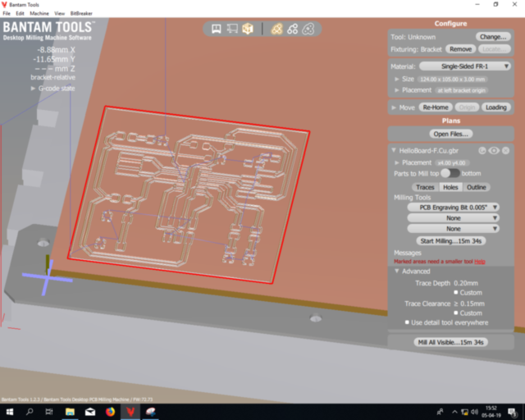The height and width of the screenshot is (420, 525).
Task: Enable Custom trace clearance checkbox
Action: point(456,313)
